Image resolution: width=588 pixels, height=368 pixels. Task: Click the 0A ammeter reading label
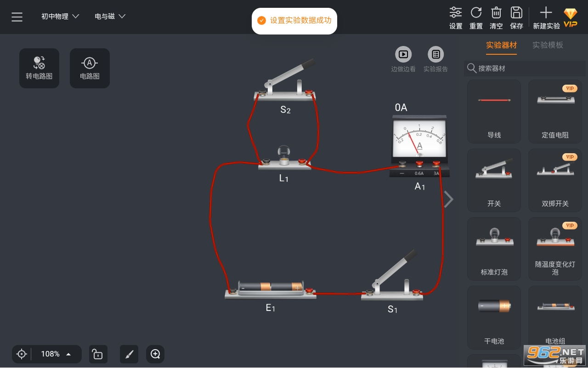[401, 107]
